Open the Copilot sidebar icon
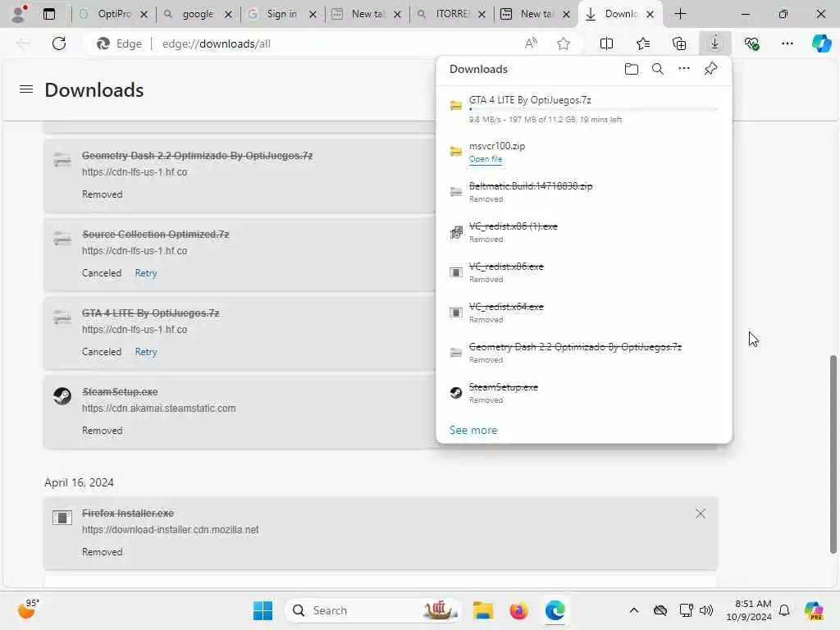Viewport: 840px width, 630px height. tap(821, 43)
